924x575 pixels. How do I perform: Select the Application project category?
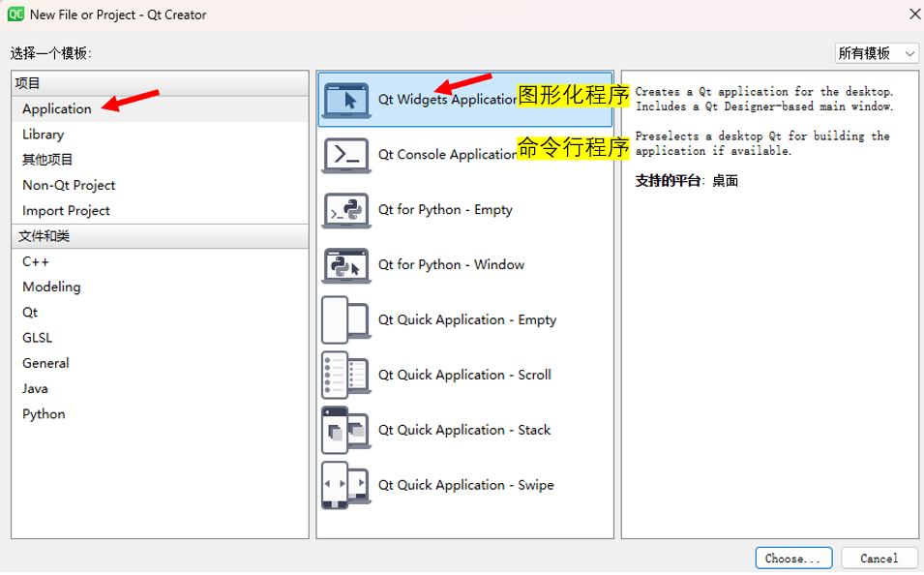(x=160, y=109)
